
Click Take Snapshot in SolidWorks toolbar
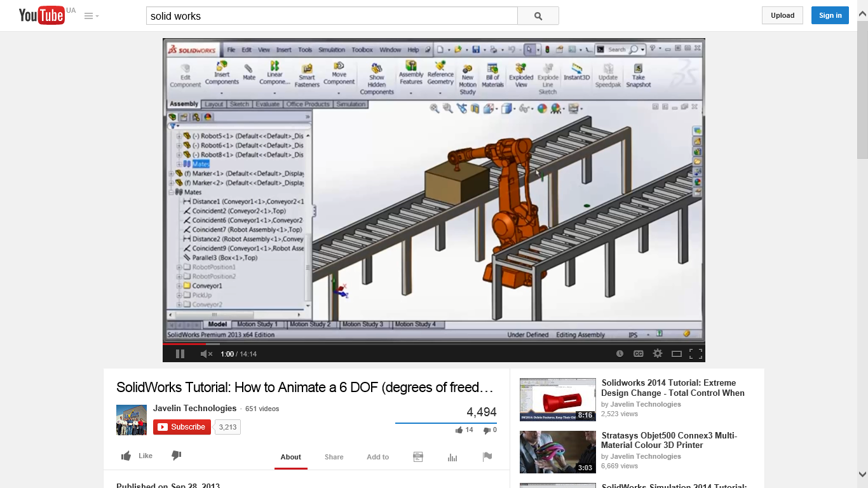coord(639,75)
